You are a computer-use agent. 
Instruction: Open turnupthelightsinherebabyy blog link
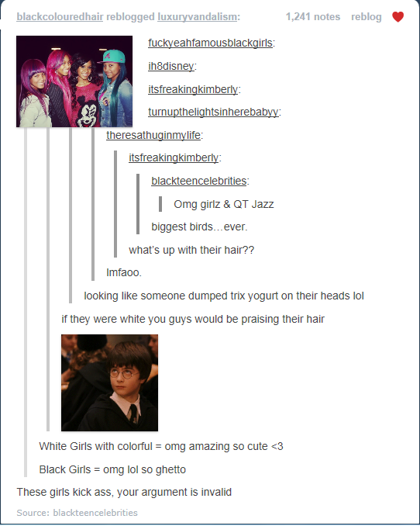click(x=213, y=112)
